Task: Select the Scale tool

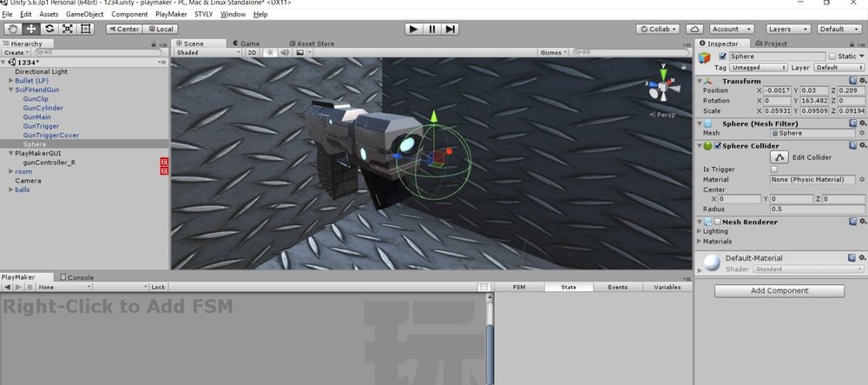Action: click(x=67, y=29)
